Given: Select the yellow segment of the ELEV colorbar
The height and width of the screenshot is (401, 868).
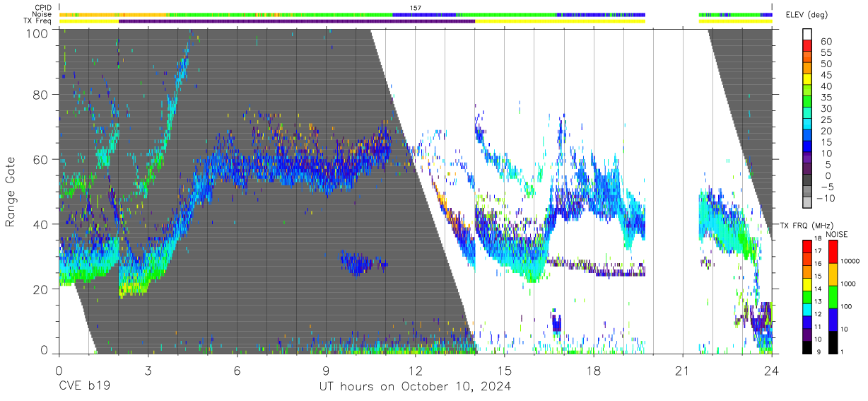Looking at the screenshot, I should 809,78.
